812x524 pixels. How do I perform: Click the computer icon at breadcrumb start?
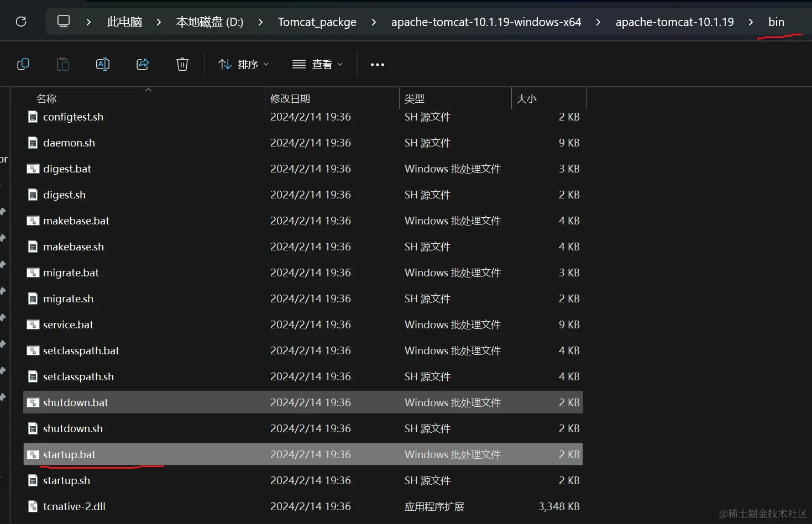click(x=63, y=22)
